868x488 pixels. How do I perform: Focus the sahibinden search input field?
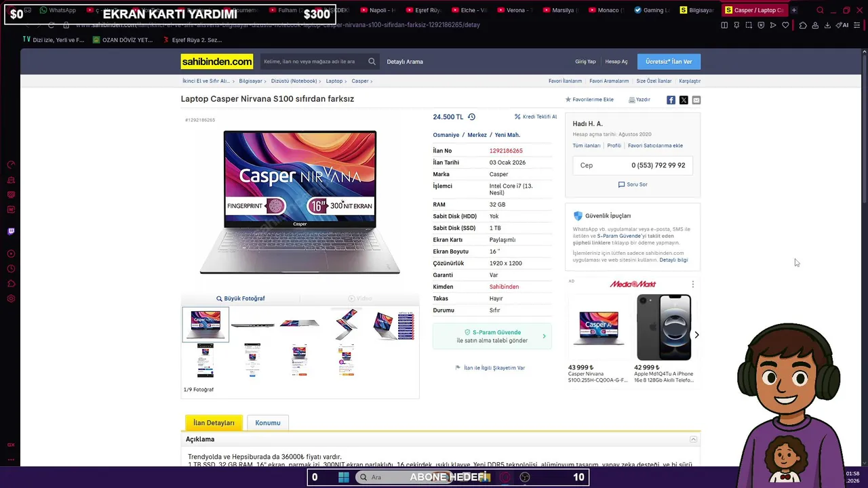click(x=313, y=62)
